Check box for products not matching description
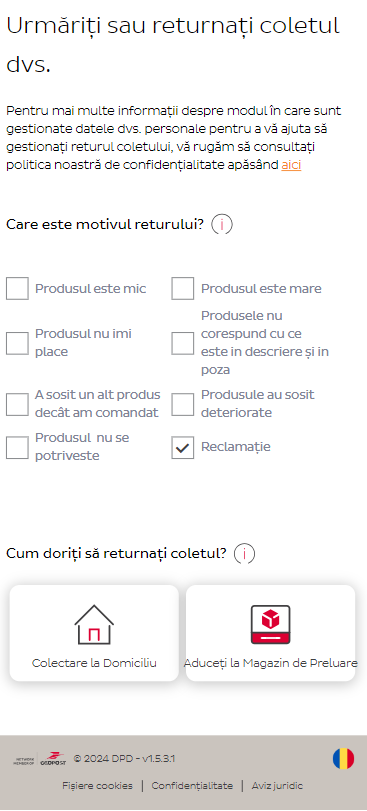Viewport: 367px width, 811px height. click(182, 343)
